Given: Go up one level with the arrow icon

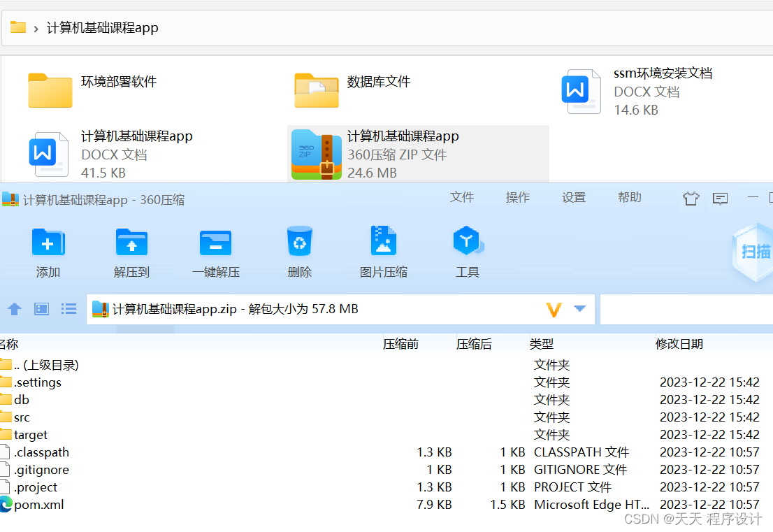Looking at the screenshot, I should point(15,309).
